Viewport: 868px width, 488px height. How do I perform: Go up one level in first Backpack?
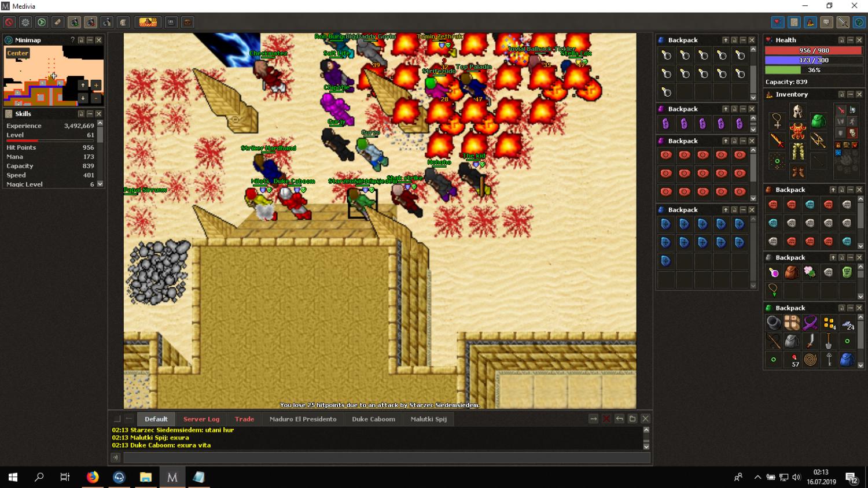coord(725,40)
